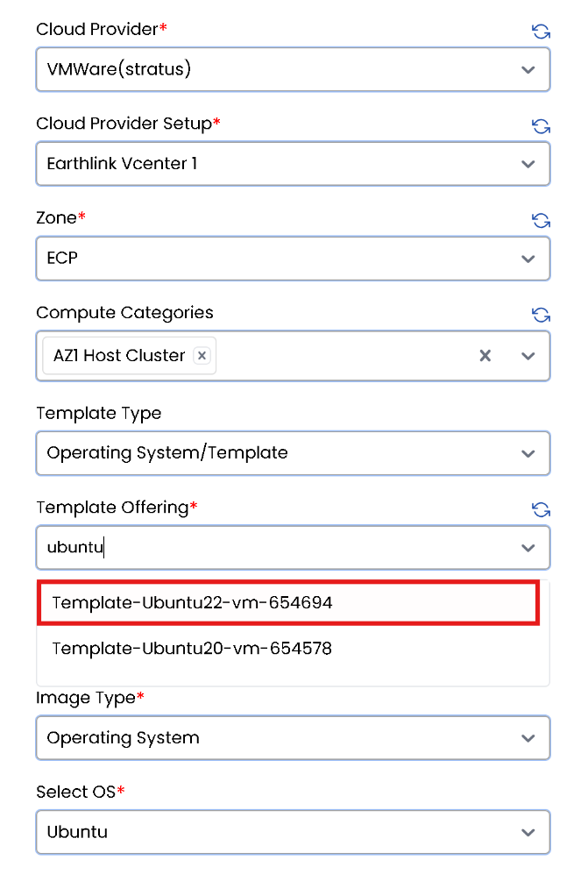
Task: Click the Earthlink Vcenter 1 field
Action: (263, 164)
